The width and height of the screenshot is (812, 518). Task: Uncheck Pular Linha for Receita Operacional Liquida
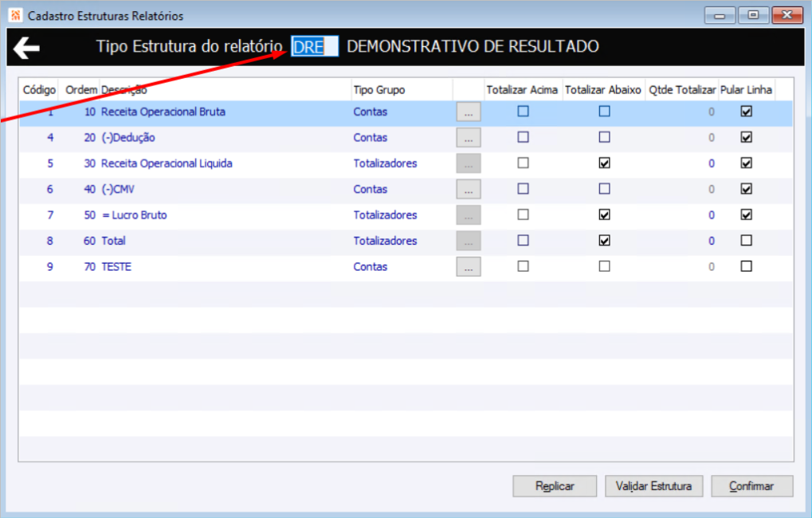(746, 163)
